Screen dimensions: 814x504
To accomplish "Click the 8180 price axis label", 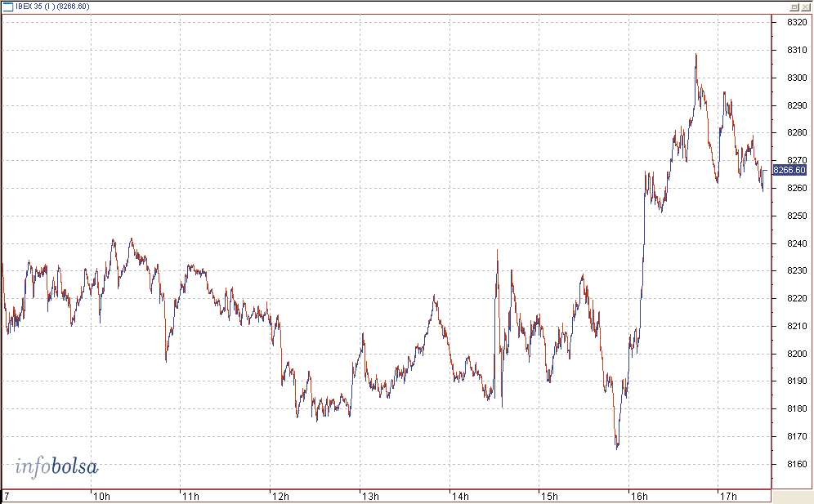I will [x=797, y=408].
